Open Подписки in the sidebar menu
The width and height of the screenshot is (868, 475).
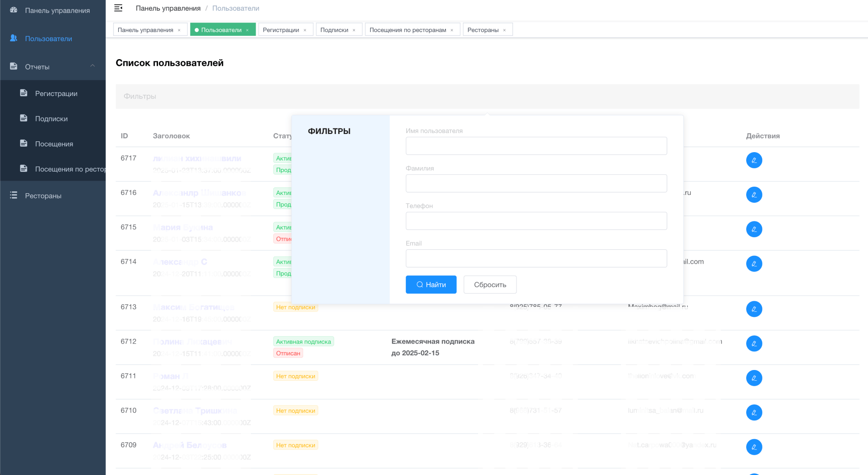pos(51,119)
